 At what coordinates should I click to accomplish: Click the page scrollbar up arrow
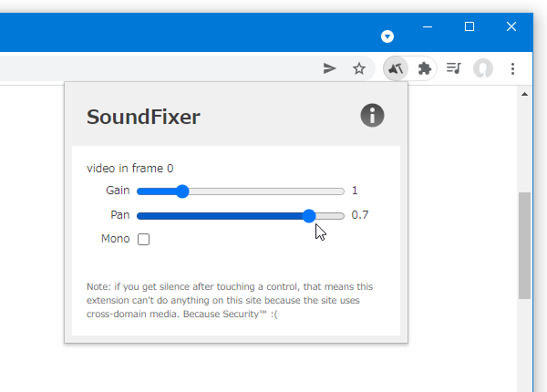(x=524, y=94)
